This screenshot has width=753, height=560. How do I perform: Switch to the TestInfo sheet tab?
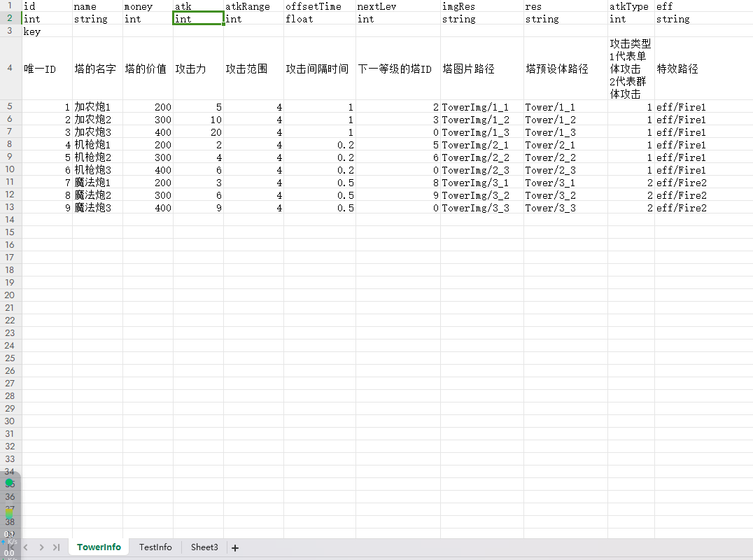click(155, 547)
